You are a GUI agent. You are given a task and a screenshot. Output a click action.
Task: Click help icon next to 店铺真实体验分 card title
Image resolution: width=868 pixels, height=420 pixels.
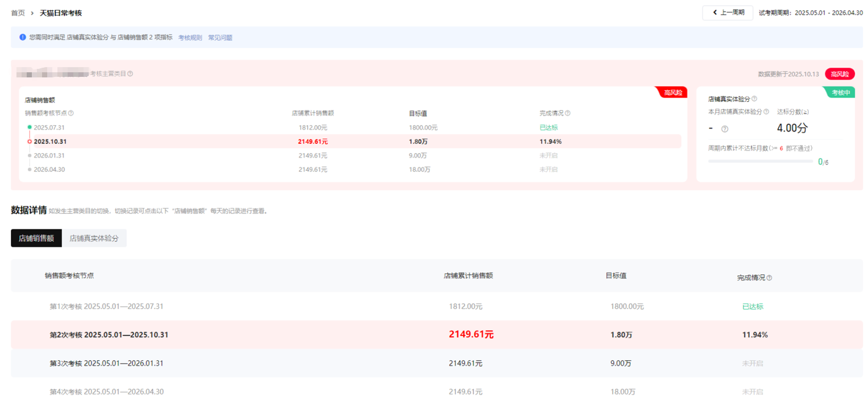tap(754, 98)
